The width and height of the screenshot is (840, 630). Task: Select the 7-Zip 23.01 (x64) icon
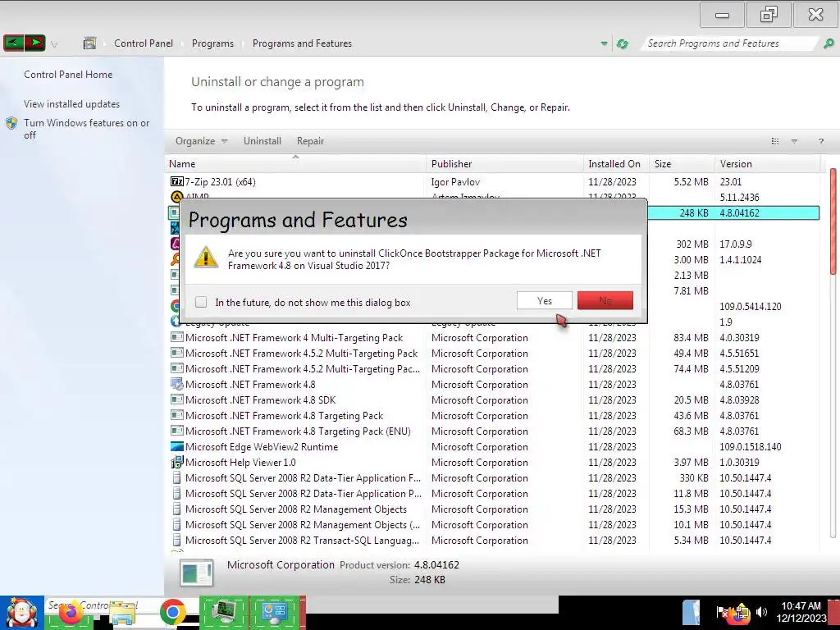[x=177, y=181]
